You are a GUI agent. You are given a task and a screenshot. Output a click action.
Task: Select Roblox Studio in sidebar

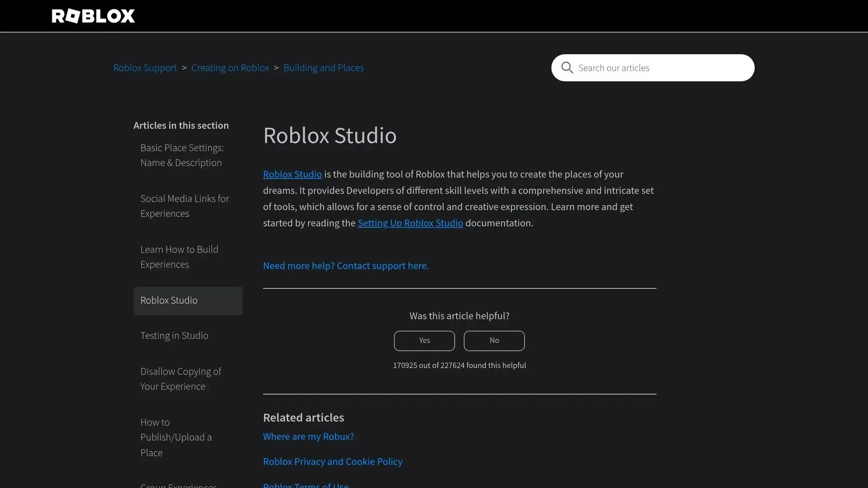click(x=188, y=300)
